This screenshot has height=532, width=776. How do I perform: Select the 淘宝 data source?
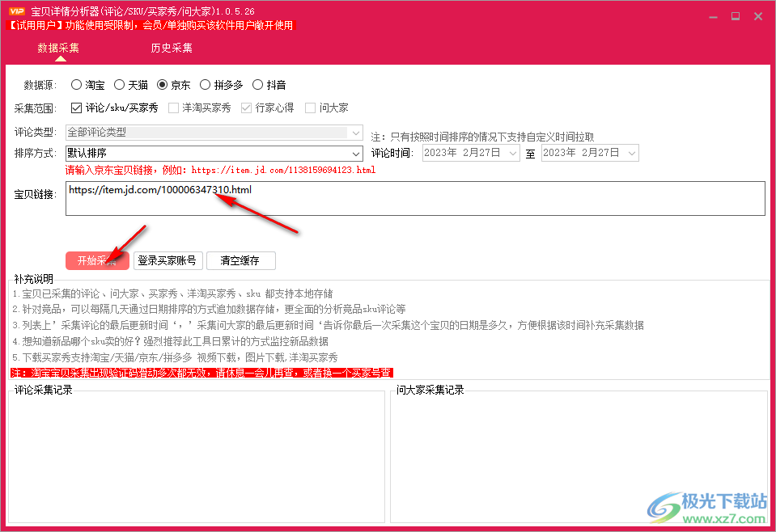pyautogui.click(x=78, y=84)
